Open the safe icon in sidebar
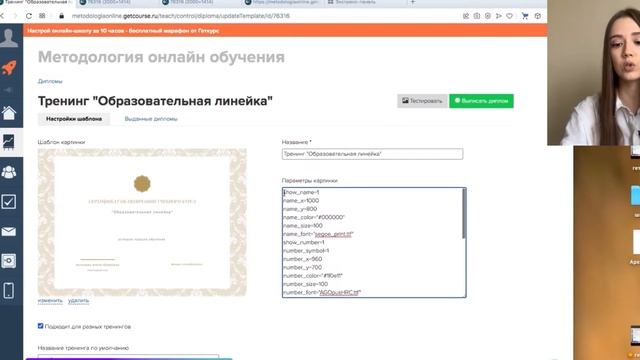This screenshot has height=360, width=640. (x=9, y=261)
